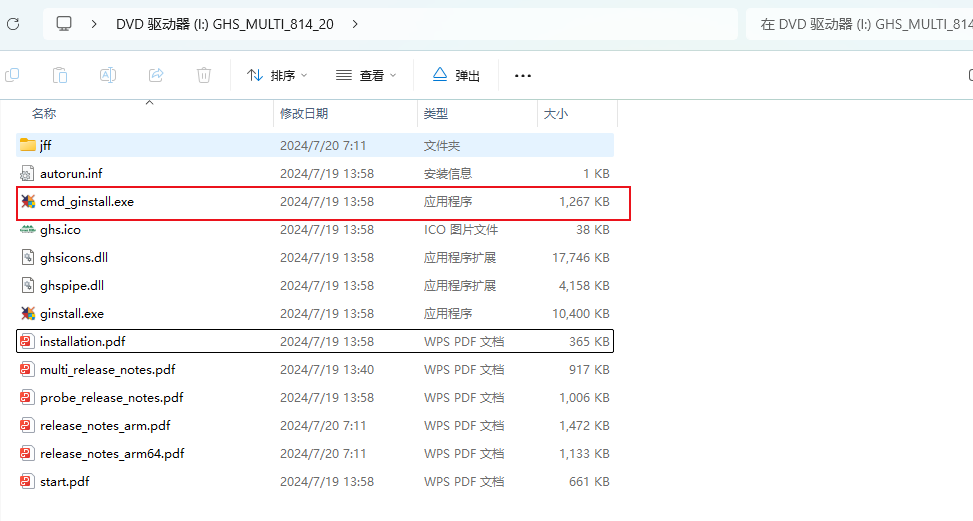Expand the chevron after GHS_MULTI_814_20 in breadcrumb
This screenshot has height=521, width=973.
tap(356, 23)
